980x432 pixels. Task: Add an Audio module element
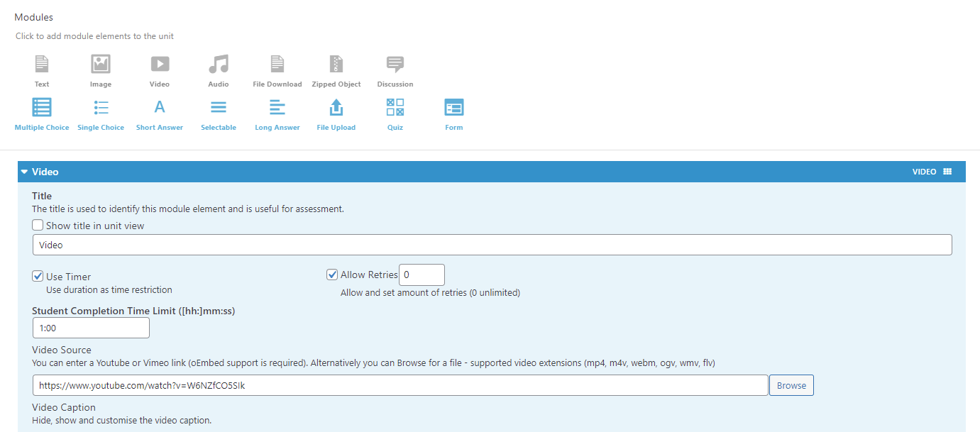tap(219, 71)
